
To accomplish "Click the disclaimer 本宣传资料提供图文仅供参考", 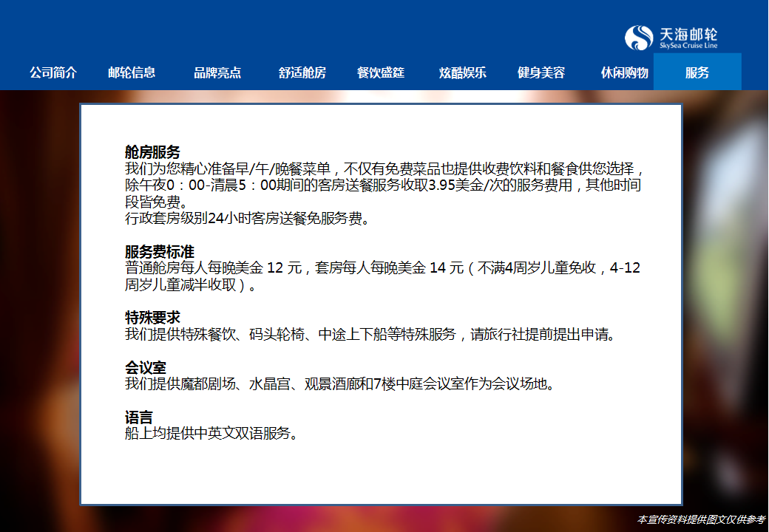I will [701, 519].
